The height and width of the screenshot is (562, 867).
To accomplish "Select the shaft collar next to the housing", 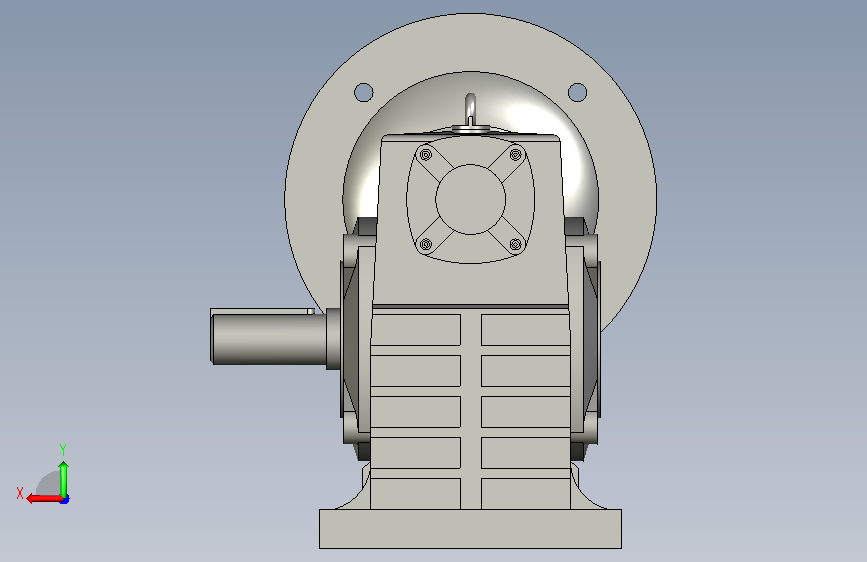I will (333, 339).
